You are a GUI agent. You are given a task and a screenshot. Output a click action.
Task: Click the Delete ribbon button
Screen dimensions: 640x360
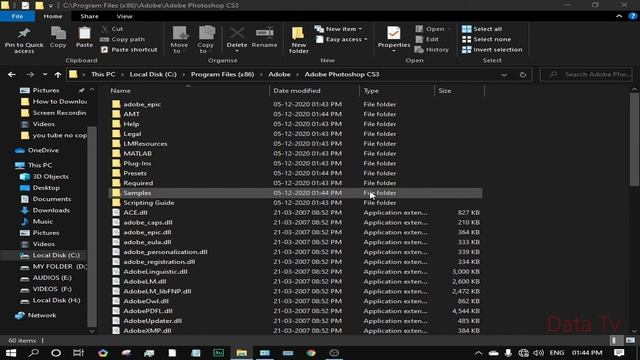click(237, 40)
